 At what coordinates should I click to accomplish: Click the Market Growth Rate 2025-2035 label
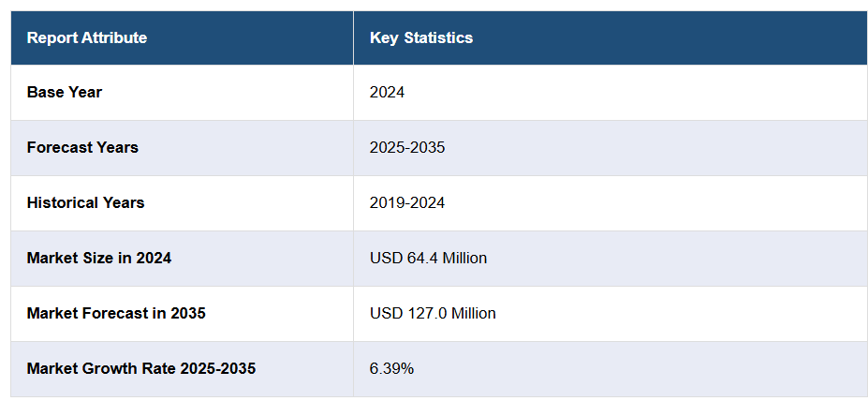[x=140, y=369]
